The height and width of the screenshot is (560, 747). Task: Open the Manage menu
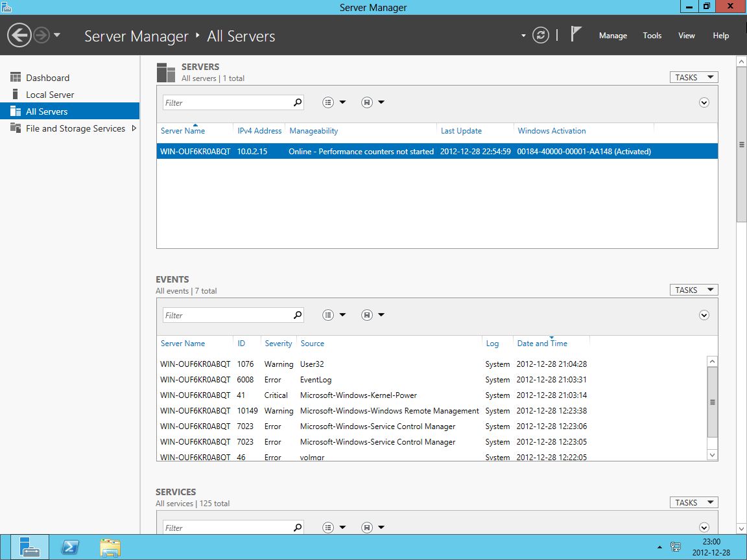(613, 35)
